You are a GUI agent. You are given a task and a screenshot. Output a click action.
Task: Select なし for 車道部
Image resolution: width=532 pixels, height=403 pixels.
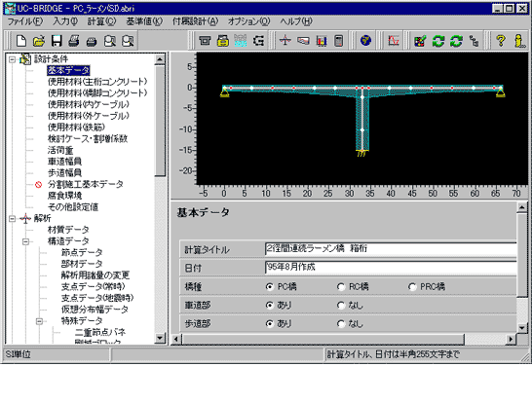click(341, 306)
